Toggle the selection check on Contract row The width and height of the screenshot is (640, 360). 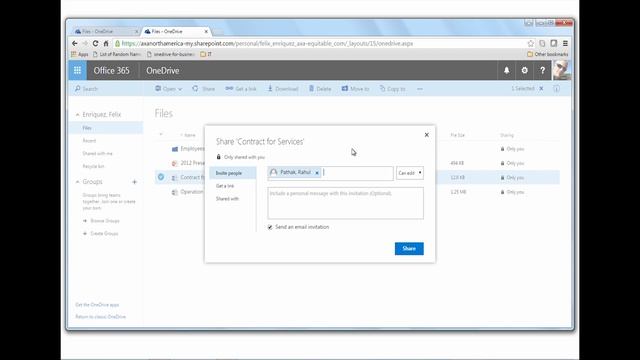[161, 177]
